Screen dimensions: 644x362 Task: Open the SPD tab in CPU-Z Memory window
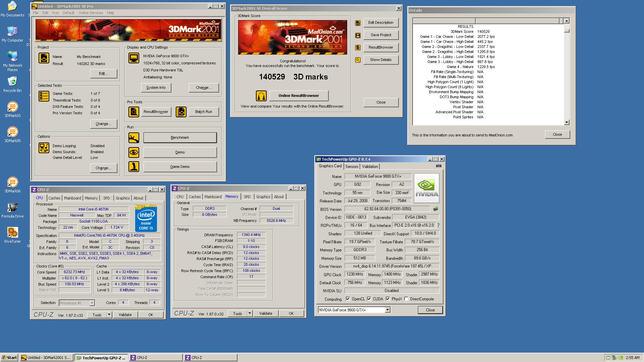(247, 197)
